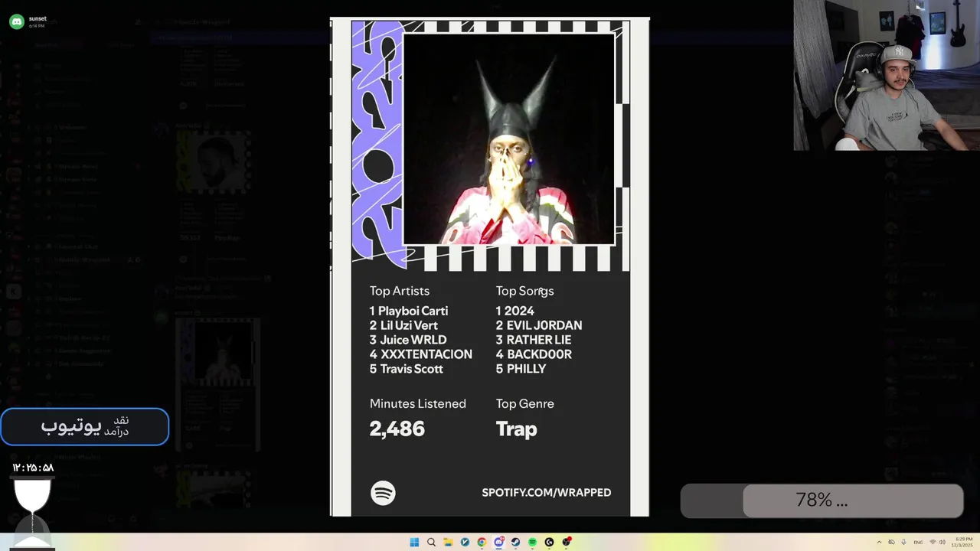Click song title RATHER LIE
The width and height of the screenshot is (980, 551).
[539, 340]
